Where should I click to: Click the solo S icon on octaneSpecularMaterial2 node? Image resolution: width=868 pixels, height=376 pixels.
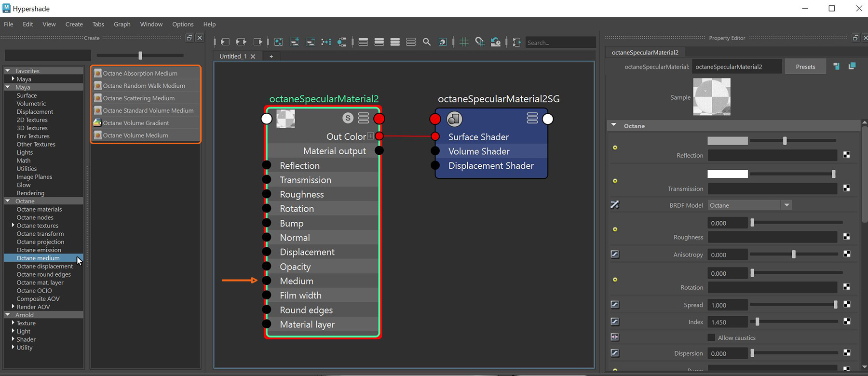[x=348, y=118]
